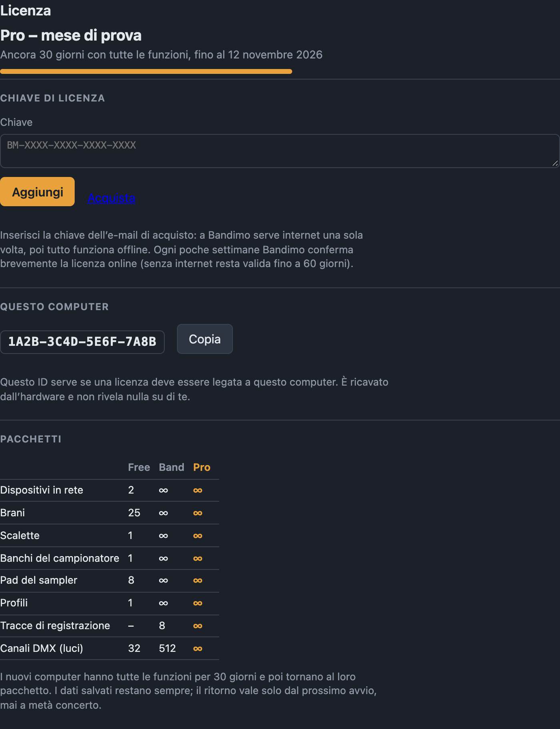This screenshot has height=729, width=560.
Task: Select the Dispositivi in rete row
Action: (110, 490)
